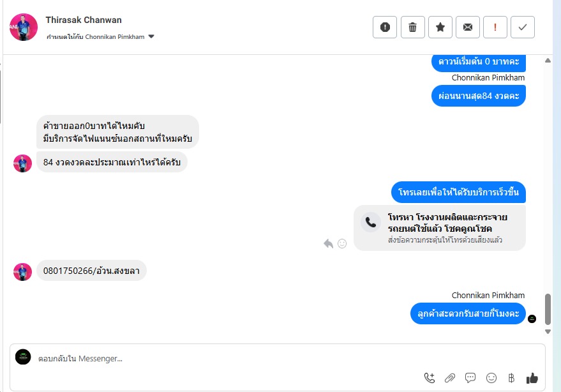Delete conversation with trash icon
The height and width of the screenshot is (392, 561).
[412, 27]
